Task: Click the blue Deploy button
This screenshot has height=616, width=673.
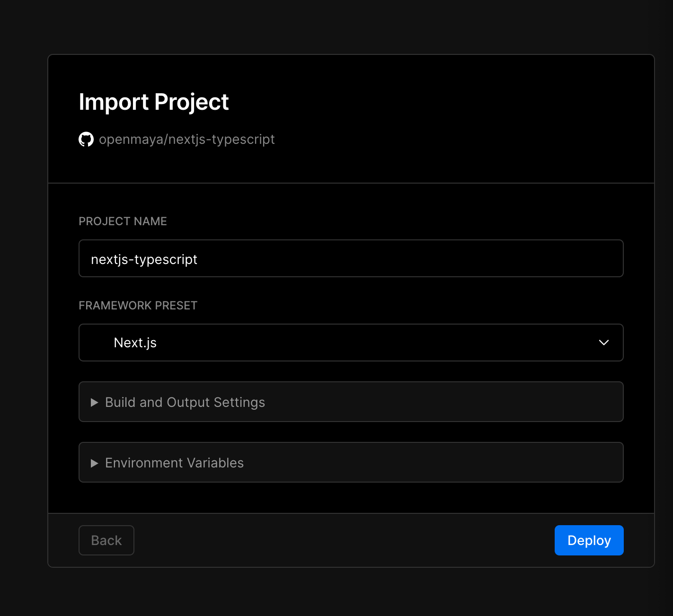Action: click(589, 540)
